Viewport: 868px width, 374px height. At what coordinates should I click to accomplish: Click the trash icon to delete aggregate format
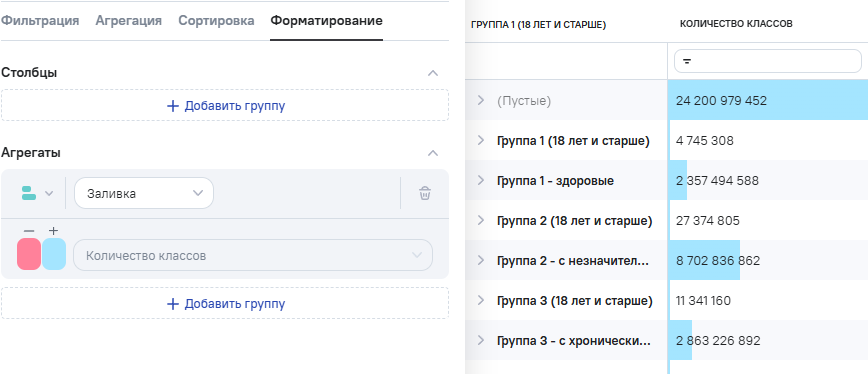(425, 193)
